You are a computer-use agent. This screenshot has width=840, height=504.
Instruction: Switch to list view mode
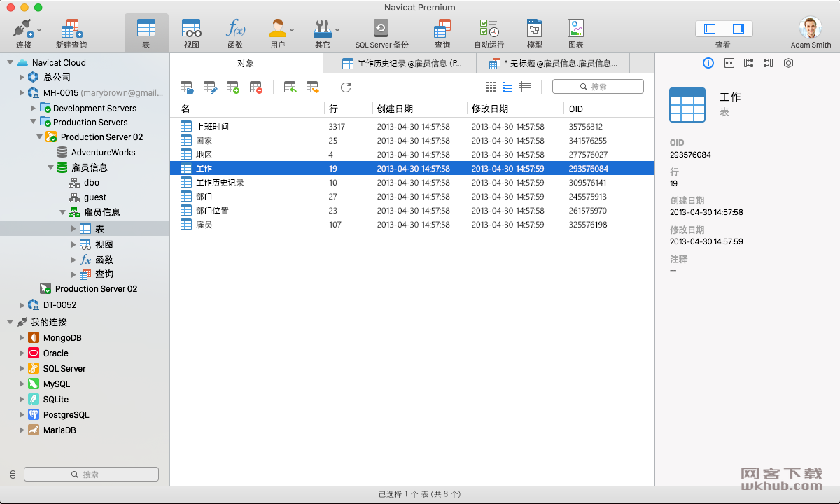coord(507,87)
